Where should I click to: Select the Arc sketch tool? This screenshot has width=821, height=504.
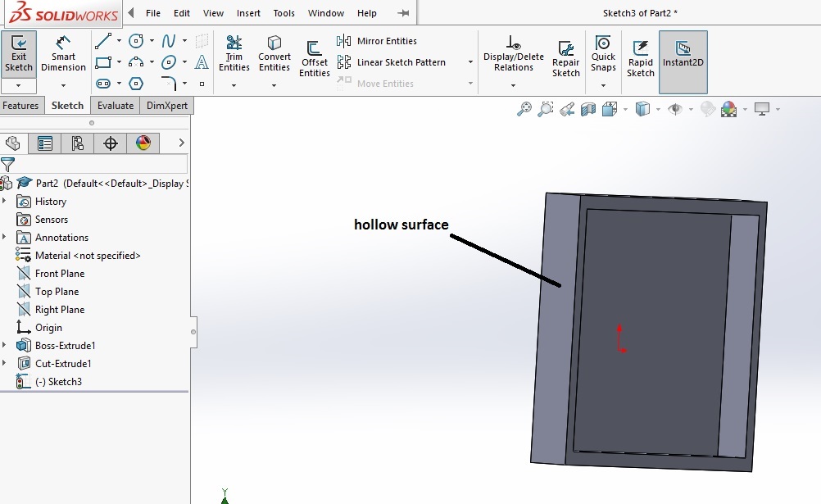(136, 62)
